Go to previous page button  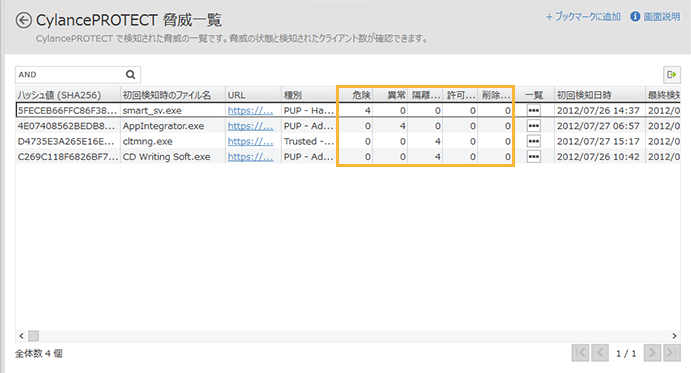(x=600, y=353)
